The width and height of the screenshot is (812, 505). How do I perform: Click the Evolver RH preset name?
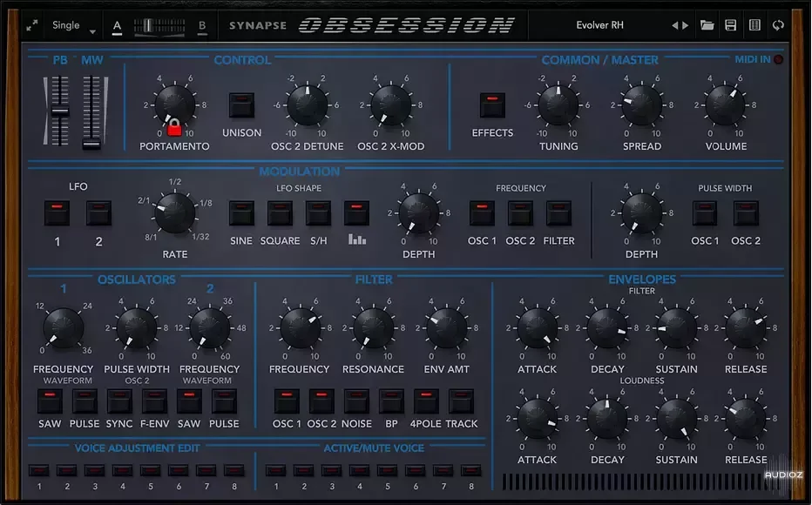(599, 25)
